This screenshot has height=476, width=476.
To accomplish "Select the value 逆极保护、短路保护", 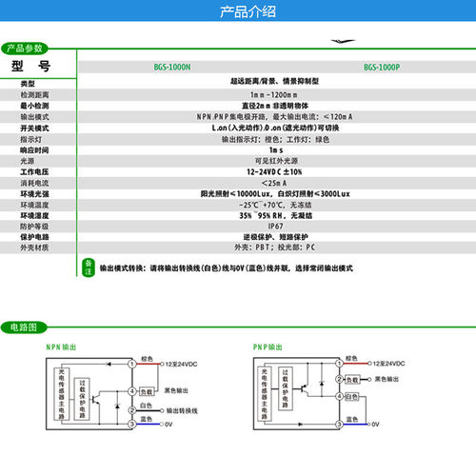I will (x=275, y=237).
